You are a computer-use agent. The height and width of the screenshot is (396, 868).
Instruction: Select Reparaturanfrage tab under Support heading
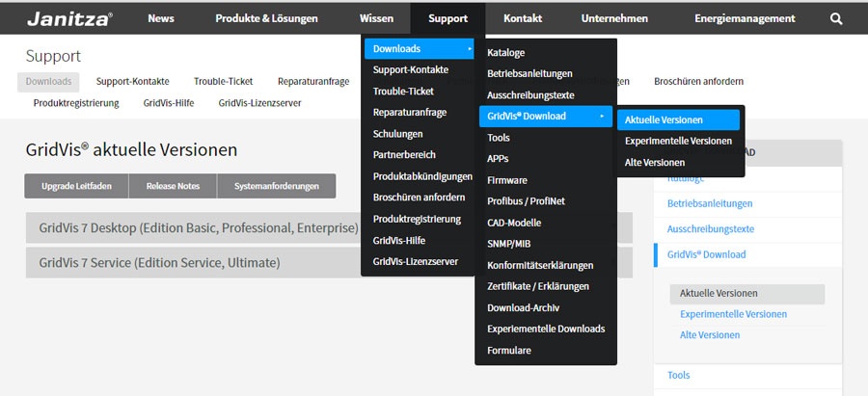point(313,82)
